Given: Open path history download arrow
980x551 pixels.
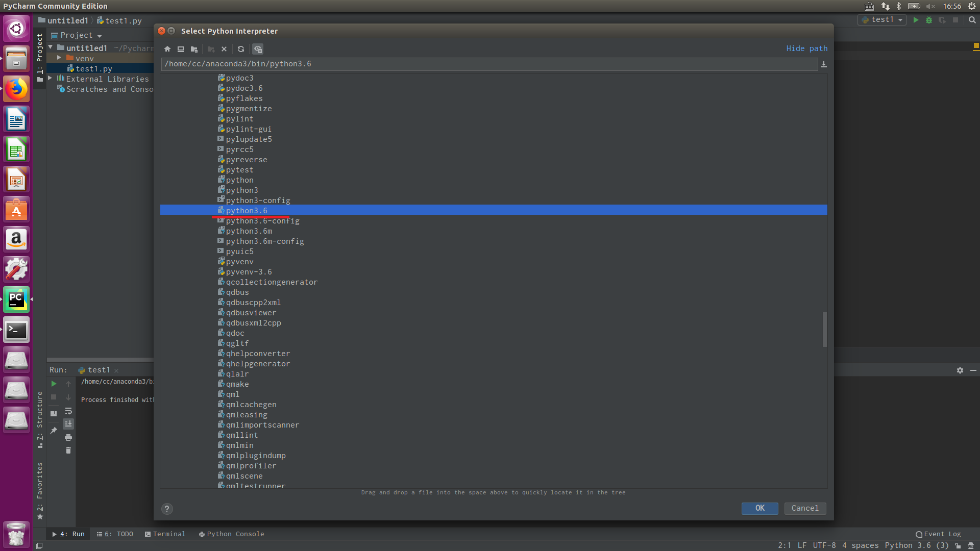Looking at the screenshot, I should 823,64.
